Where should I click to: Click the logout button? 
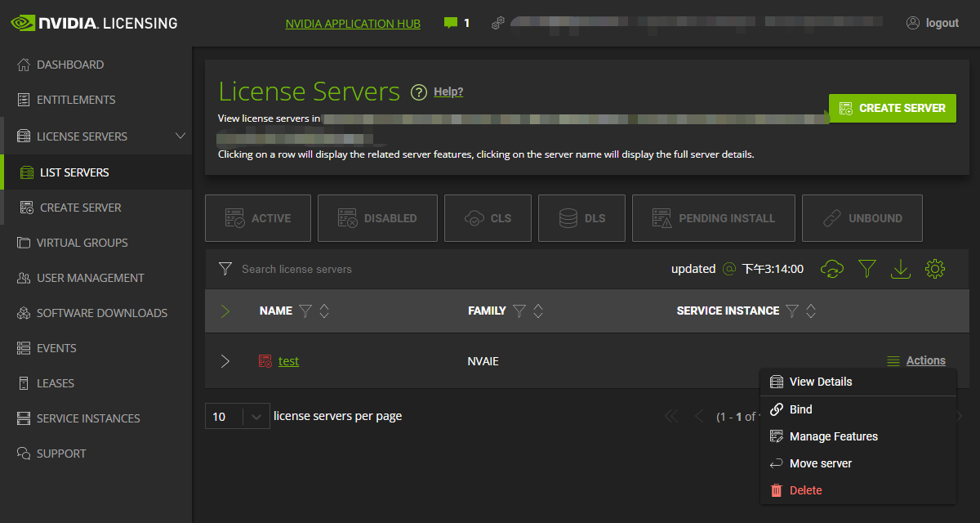pyautogui.click(x=933, y=23)
